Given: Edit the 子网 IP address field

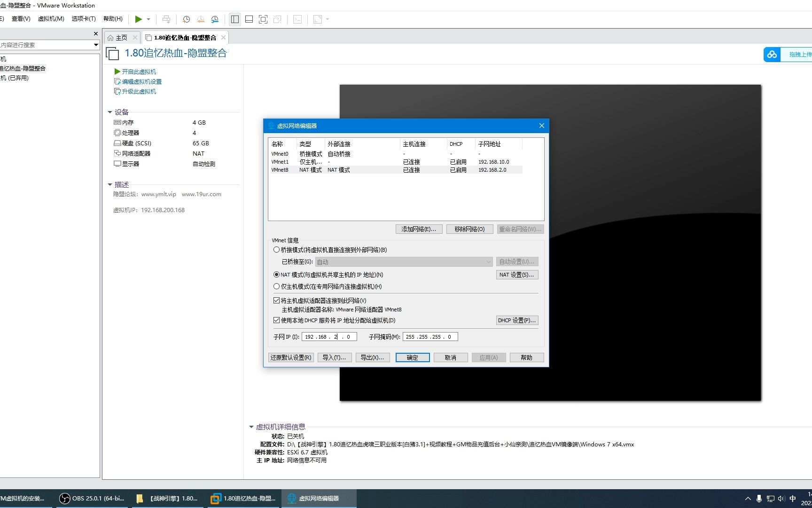Looking at the screenshot, I should coord(329,337).
